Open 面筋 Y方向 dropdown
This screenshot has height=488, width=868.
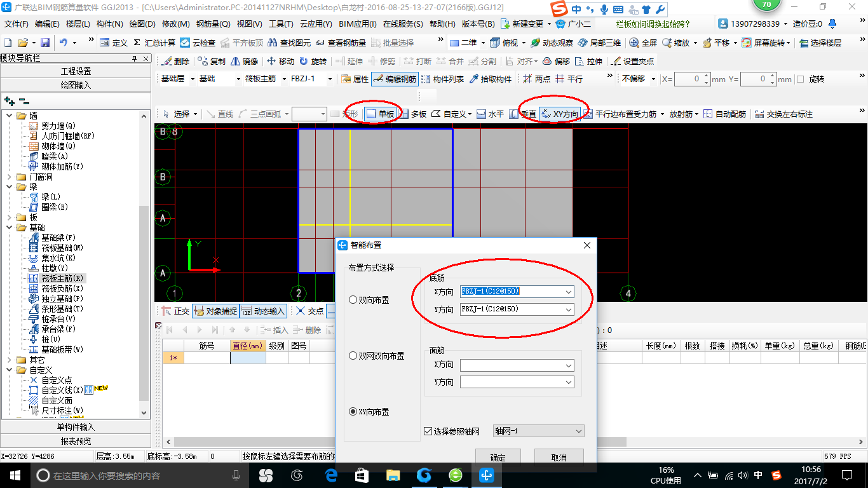pyautogui.click(x=568, y=382)
